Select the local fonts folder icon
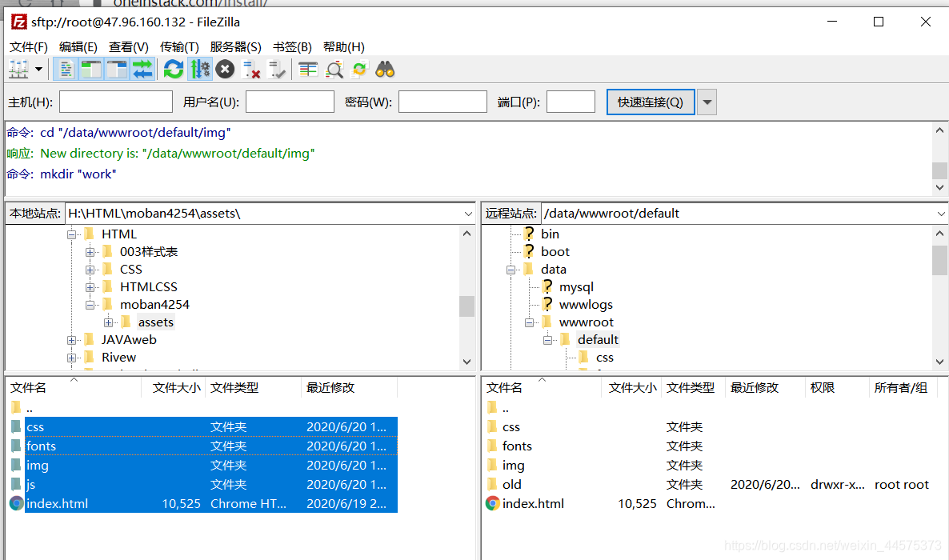The height and width of the screenshot is (560, 949). [16, 446]
